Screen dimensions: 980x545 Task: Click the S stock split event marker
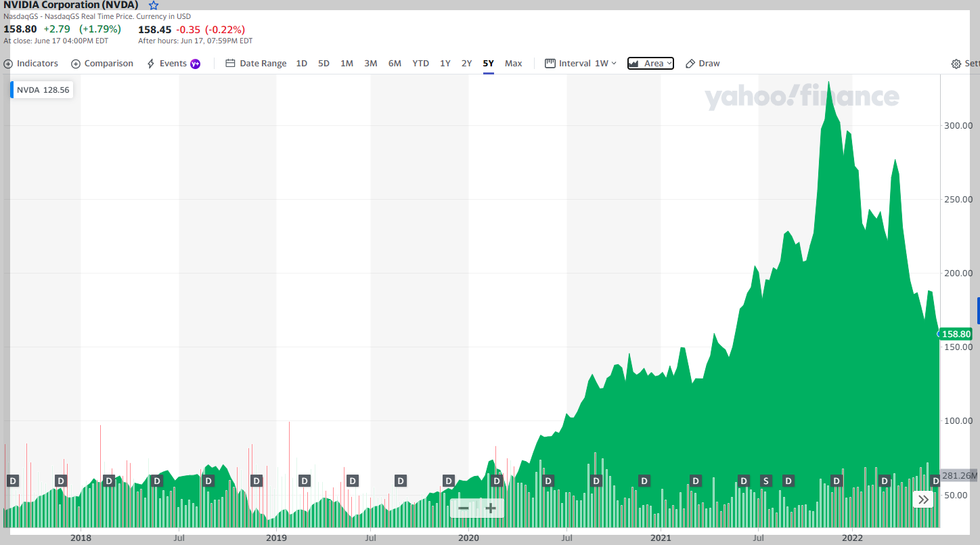(x=766, y=481)
